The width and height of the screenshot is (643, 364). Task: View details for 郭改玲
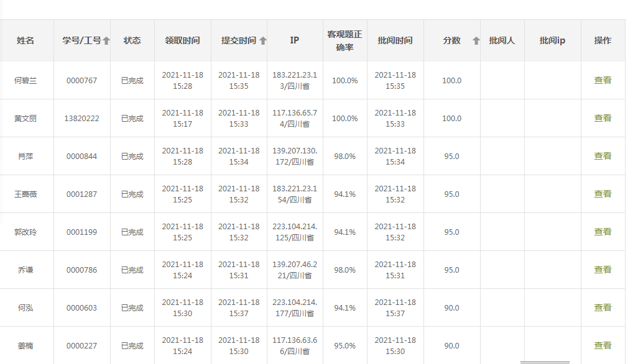[603, 232]
